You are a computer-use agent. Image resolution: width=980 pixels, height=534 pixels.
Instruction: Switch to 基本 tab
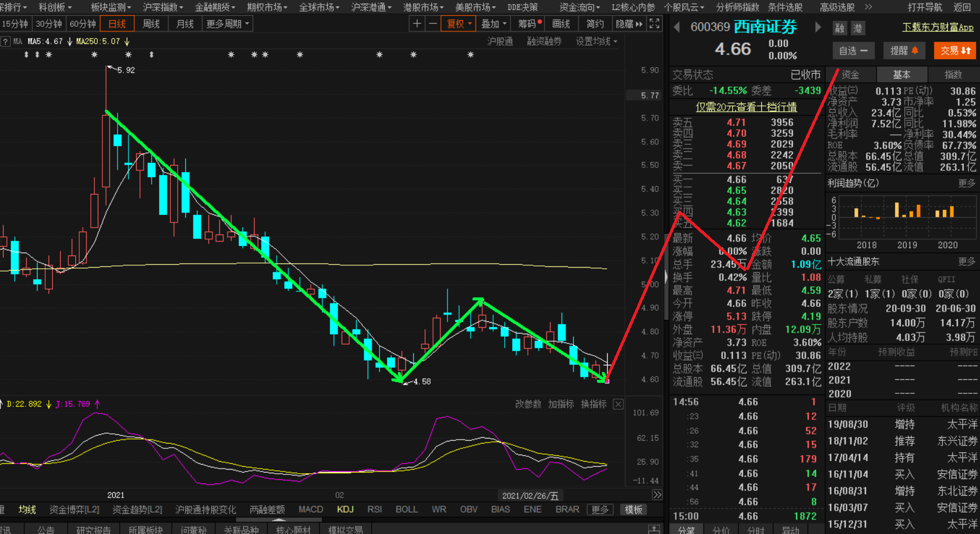902,75
